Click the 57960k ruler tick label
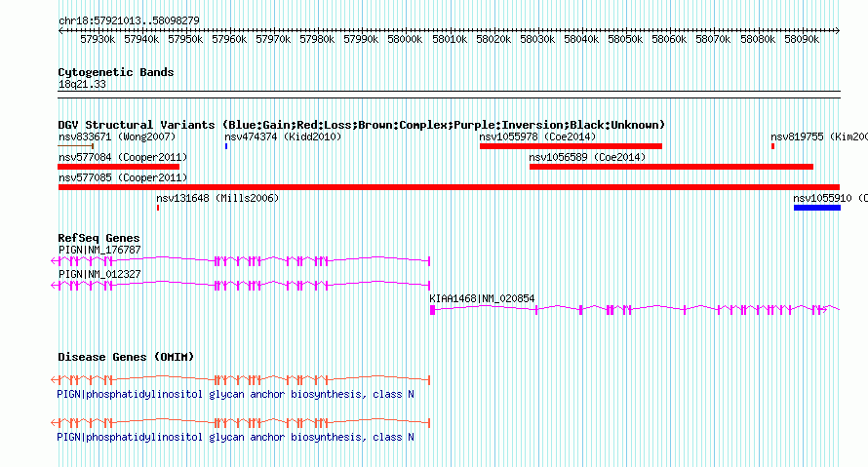Image resolution: width=868 pixels, height=467 pixels. click(x=229, y=39)
